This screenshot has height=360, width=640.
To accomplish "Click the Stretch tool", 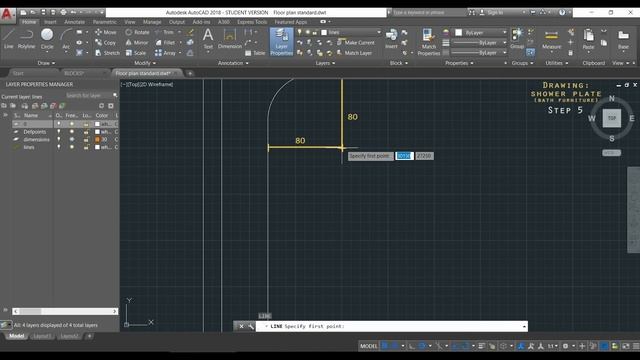I will (107, 53).
